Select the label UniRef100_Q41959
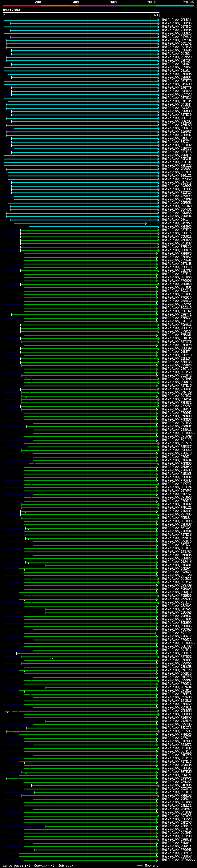This screenshot has width=197, height=868. point(177,223)
